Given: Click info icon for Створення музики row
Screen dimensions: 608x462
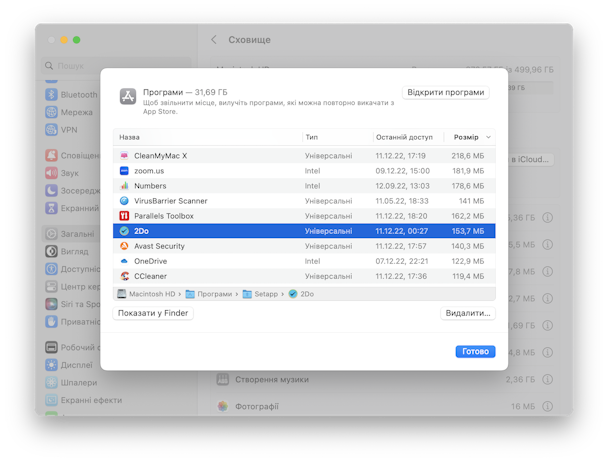Looking at the screenshot, I should click(547, 379).
